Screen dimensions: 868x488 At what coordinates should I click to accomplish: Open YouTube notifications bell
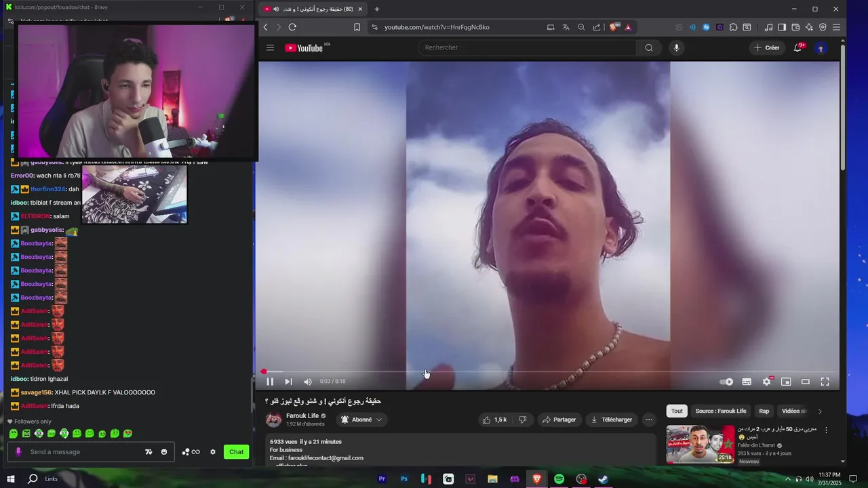tap(798, 47)
